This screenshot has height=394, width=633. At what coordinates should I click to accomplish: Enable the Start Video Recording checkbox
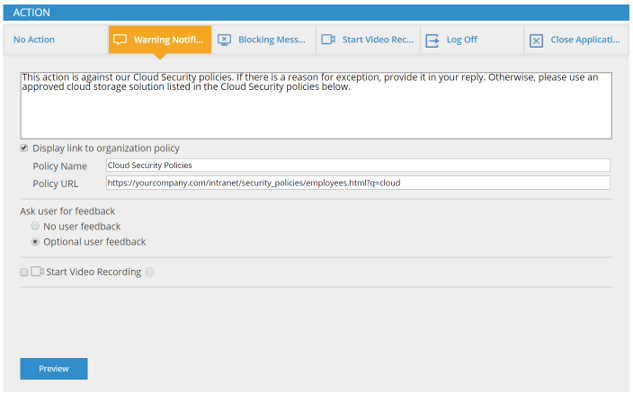coord(24,272)
